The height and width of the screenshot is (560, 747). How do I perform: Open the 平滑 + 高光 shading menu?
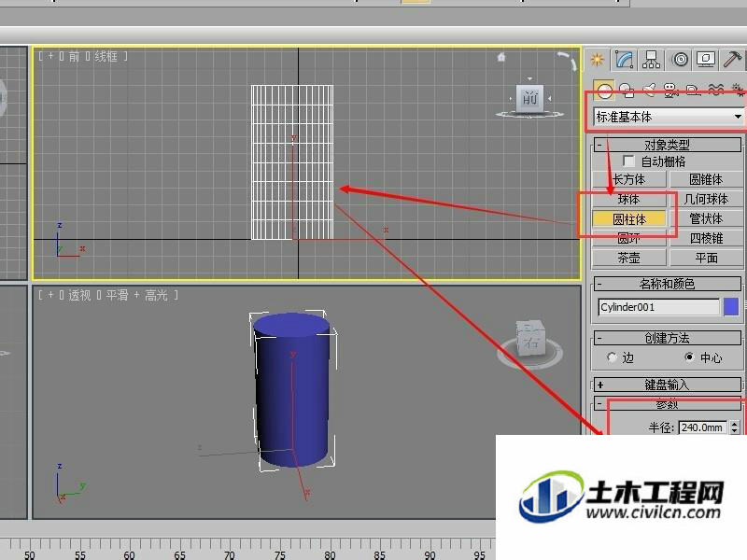(x=136, y=295)
